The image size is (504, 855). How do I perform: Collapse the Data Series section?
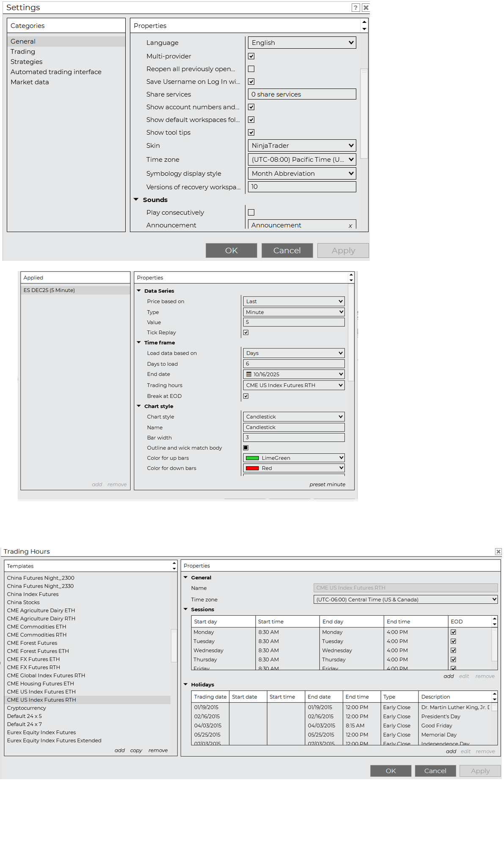(139, 291)
